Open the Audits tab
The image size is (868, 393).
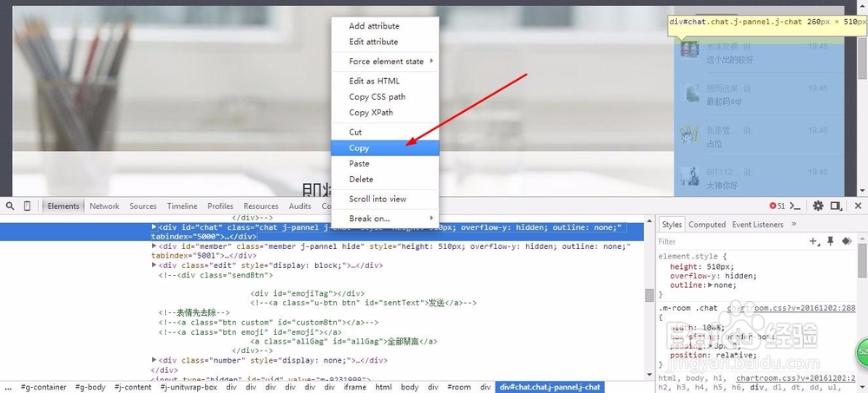pos(300,206)
